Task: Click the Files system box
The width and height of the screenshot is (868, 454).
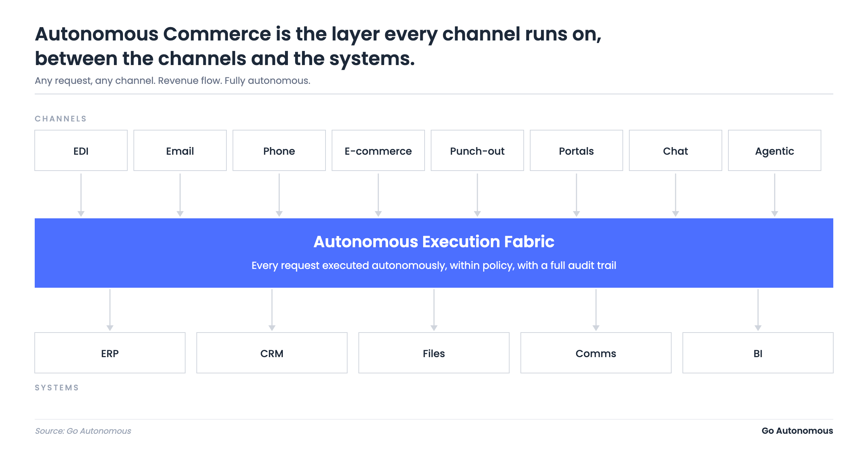Action: [x=434, y=353]
